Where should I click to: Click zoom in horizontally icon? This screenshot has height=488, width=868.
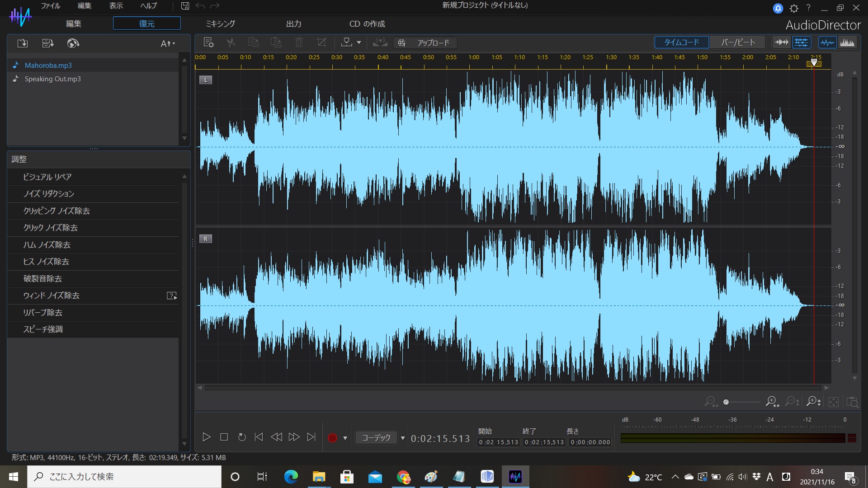[x=772, y=402]
